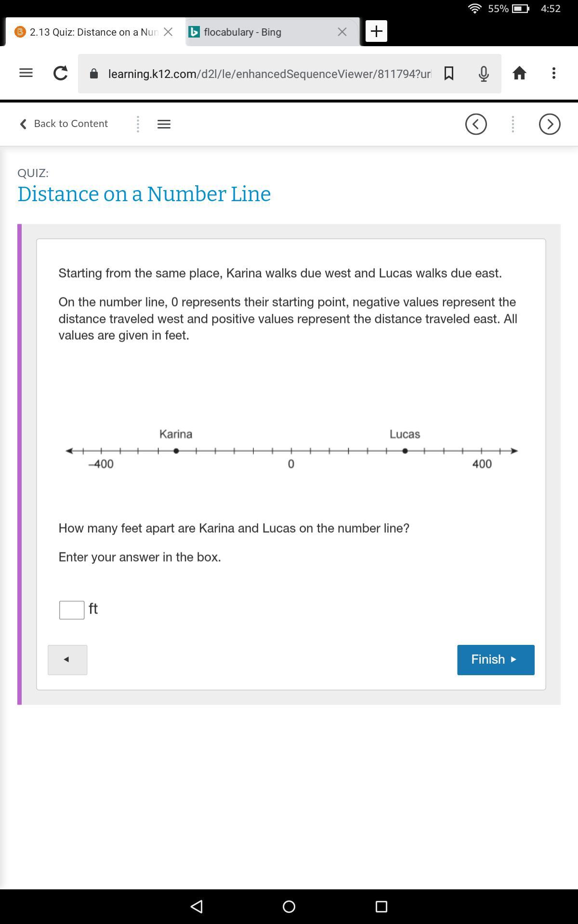Open the course table of contents list icon
The width and height of the screenshot is (578, 924).
(164, 124)
